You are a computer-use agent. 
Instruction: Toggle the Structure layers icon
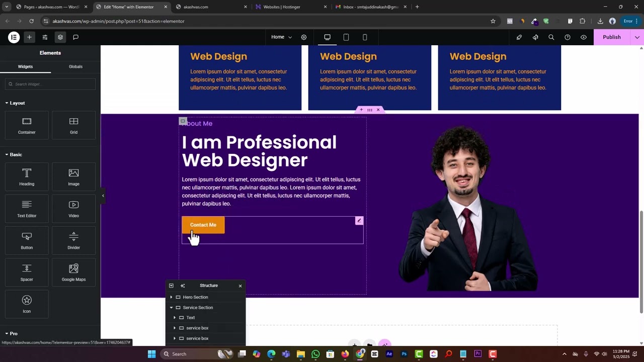tap(60, 37)
